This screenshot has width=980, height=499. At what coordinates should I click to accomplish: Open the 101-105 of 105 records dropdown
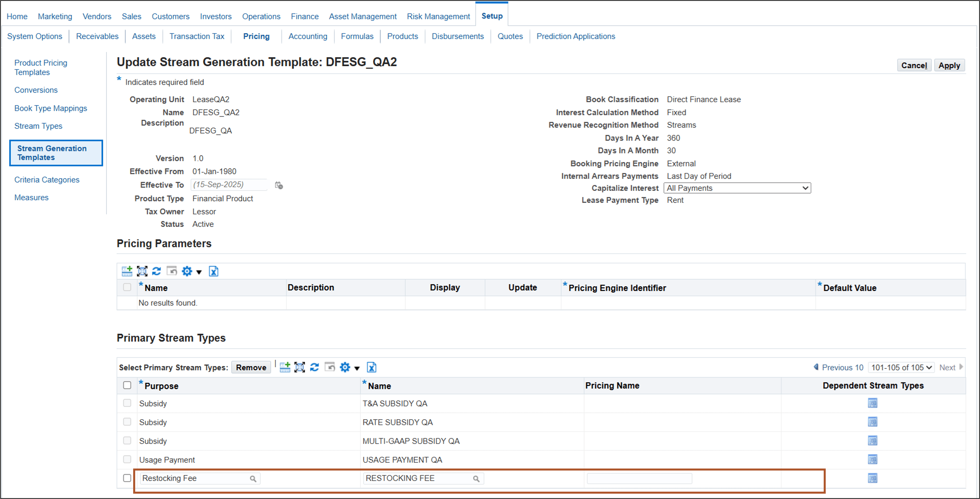(x=901, y=367)
